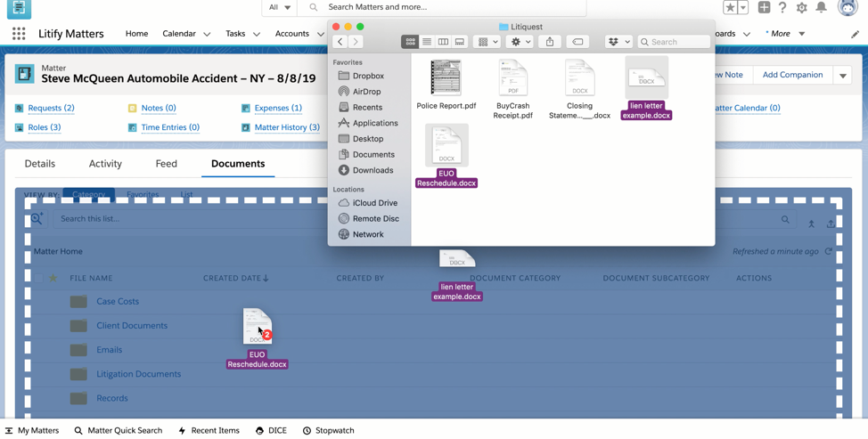Switch Finder to gallery view

tap(459, 42)
